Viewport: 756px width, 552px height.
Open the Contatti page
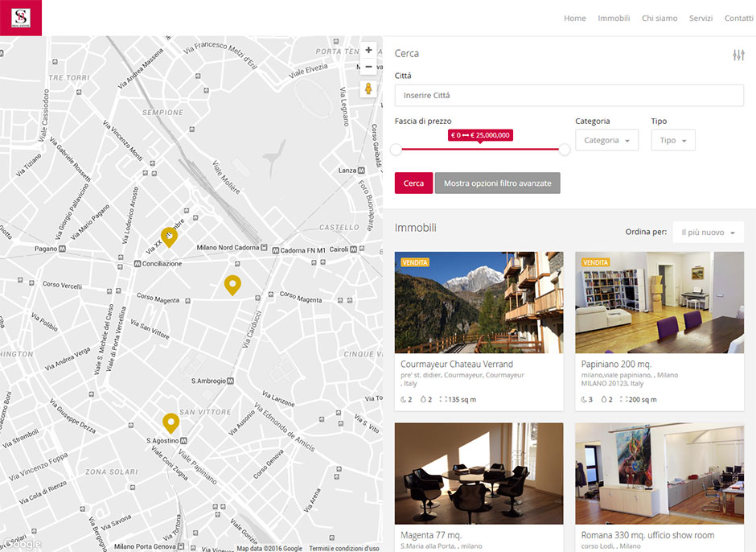pos(738,18)
